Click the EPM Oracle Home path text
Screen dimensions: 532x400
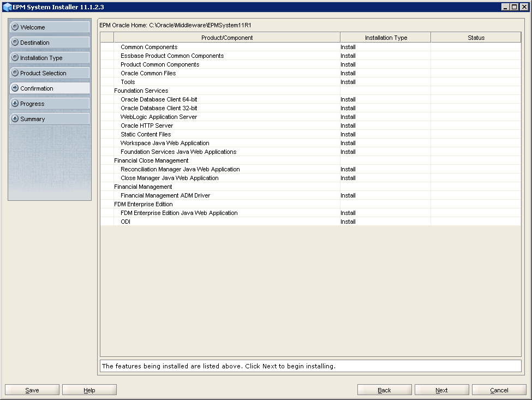[175, 25]
